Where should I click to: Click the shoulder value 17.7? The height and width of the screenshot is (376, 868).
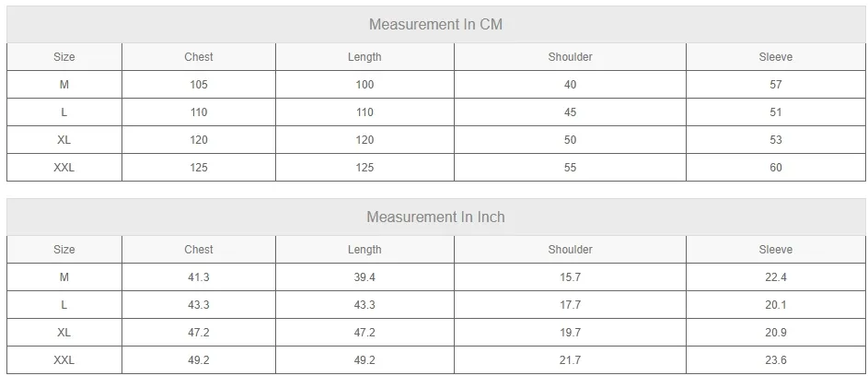click(570, 305)
